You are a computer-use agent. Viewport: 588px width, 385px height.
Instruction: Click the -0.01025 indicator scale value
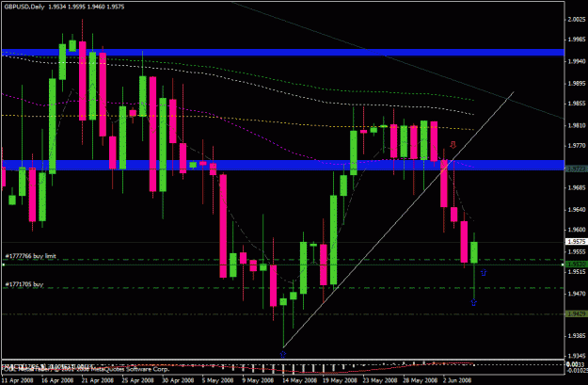[577, 370]
